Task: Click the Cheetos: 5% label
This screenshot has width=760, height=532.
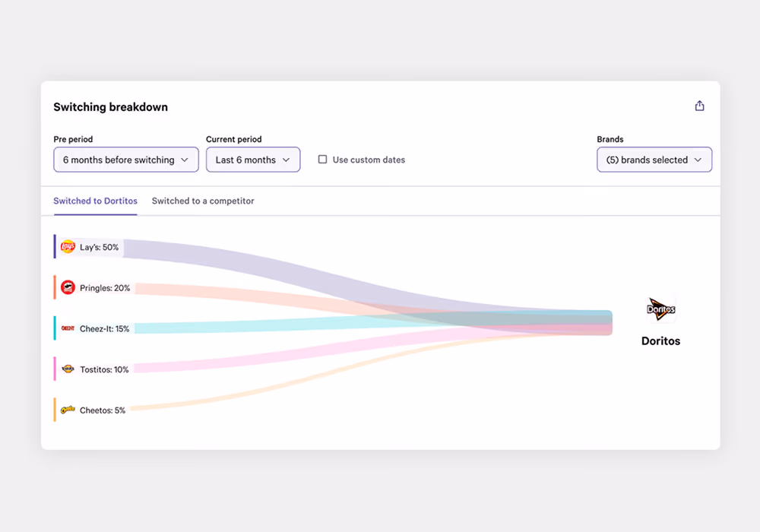Action: (103, 410)
